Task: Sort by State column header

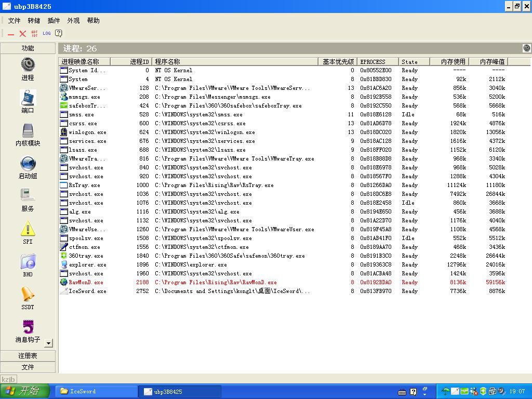Action: (x=414, y=61)
